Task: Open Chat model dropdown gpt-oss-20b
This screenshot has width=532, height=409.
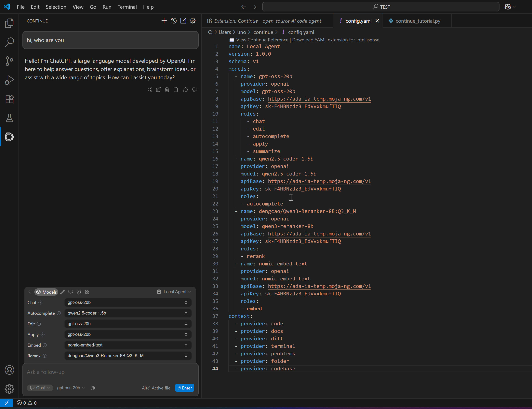Action: pyautogui.click(x=128, y=302)
